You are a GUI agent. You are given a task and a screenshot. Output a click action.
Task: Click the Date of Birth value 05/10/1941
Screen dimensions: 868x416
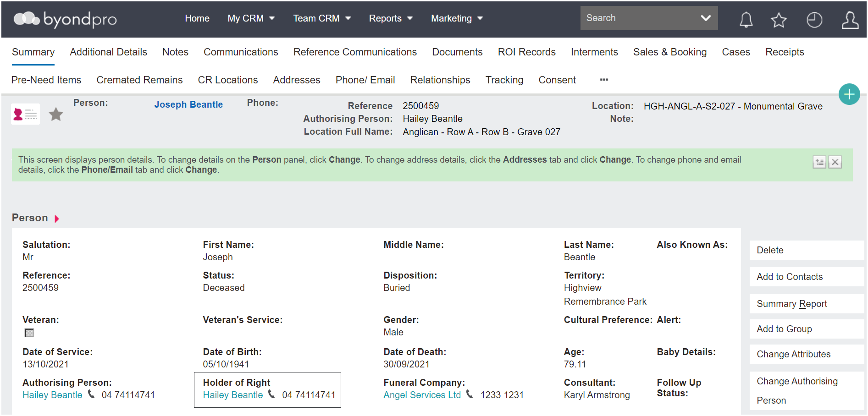tap(226, 364)
